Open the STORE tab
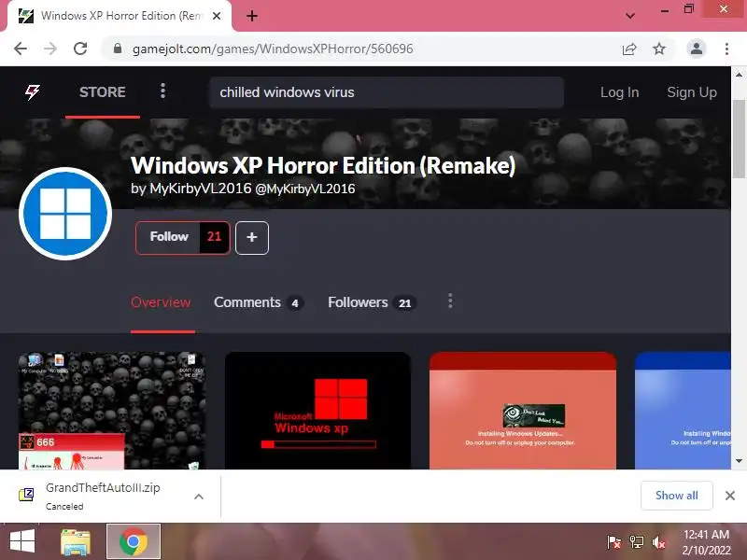Screen dimensions: 747x560 coord(103,91)
